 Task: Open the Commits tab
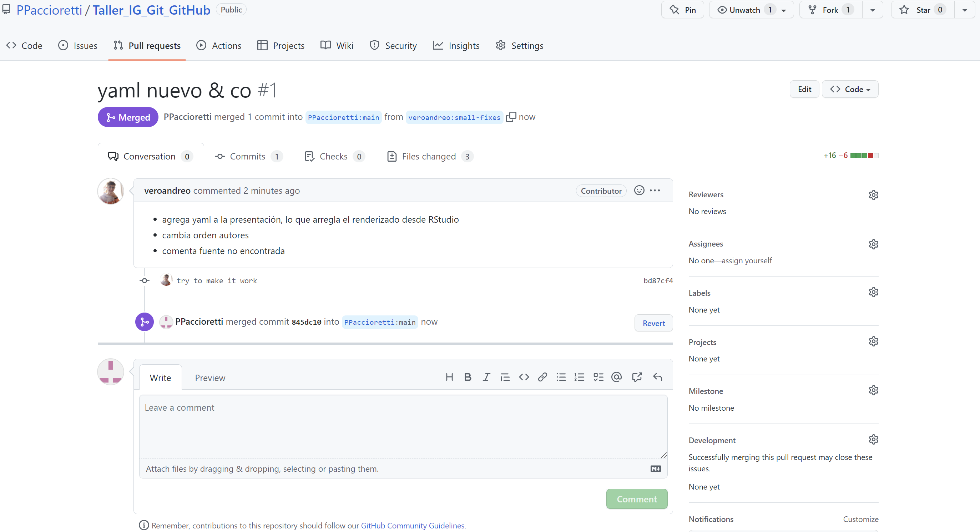[248, 156]
